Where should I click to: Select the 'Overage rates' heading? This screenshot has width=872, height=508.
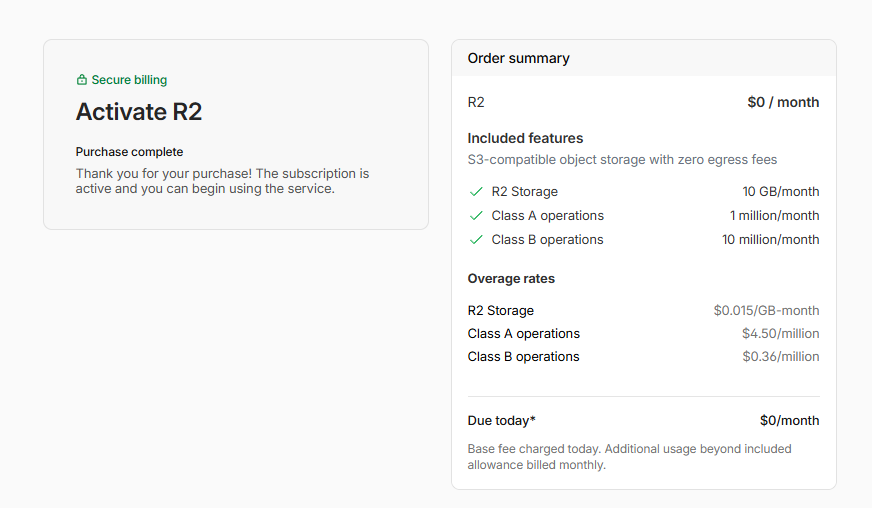[511, 278]
